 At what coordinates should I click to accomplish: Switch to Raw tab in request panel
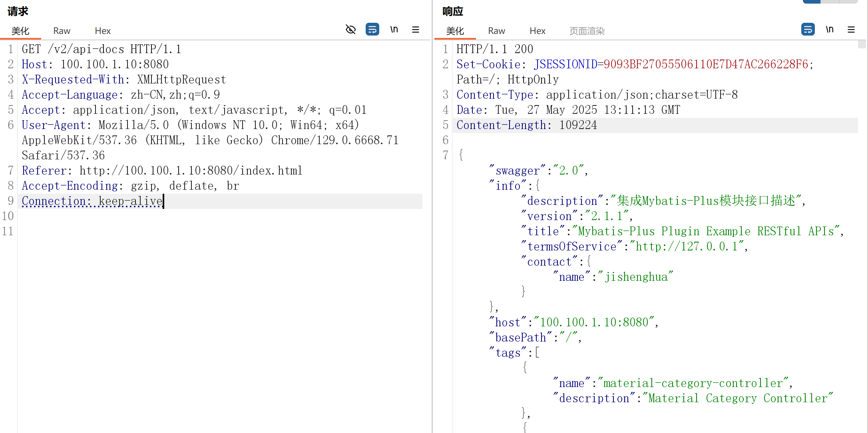pos(62,31)
